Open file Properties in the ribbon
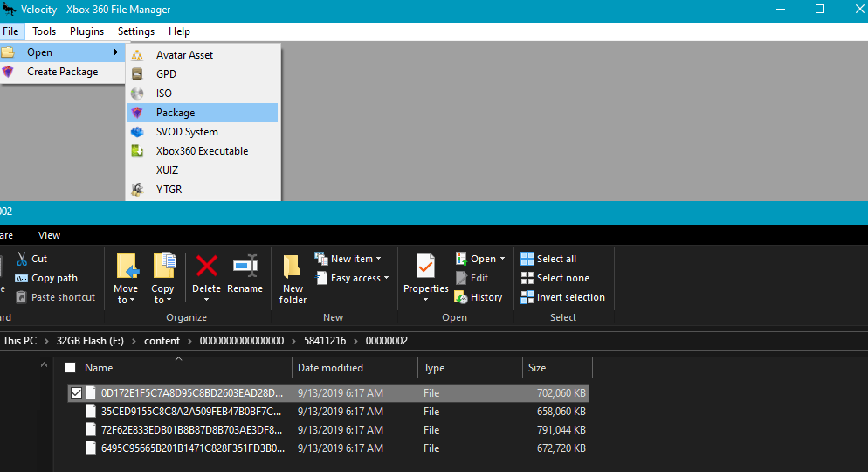Image resolution: width=868 pixels, height=472 pixels. click(425, 273)
